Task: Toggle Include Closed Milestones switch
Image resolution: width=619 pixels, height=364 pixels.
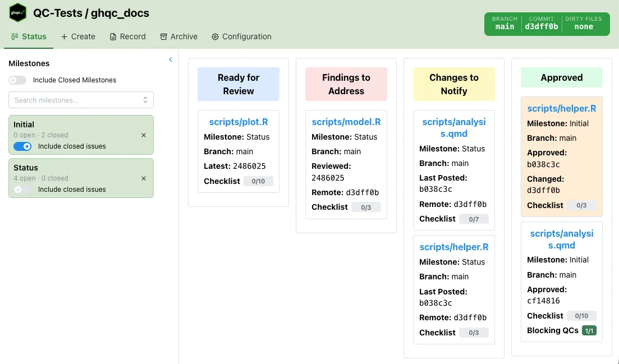Action: pos(17,80)
